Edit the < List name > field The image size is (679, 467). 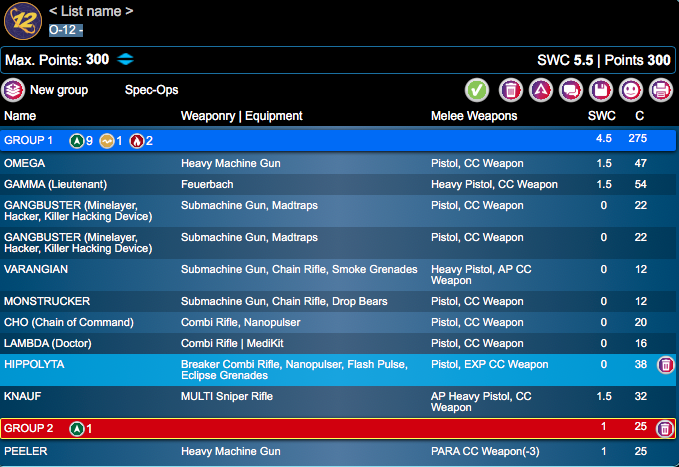click(x=91, y=11)
